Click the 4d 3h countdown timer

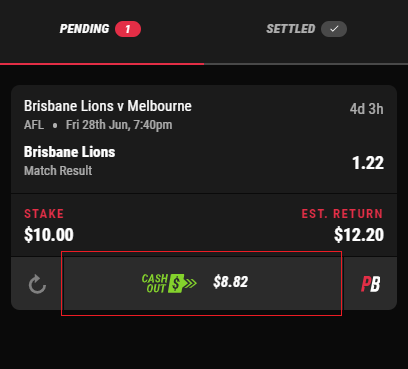366,109
